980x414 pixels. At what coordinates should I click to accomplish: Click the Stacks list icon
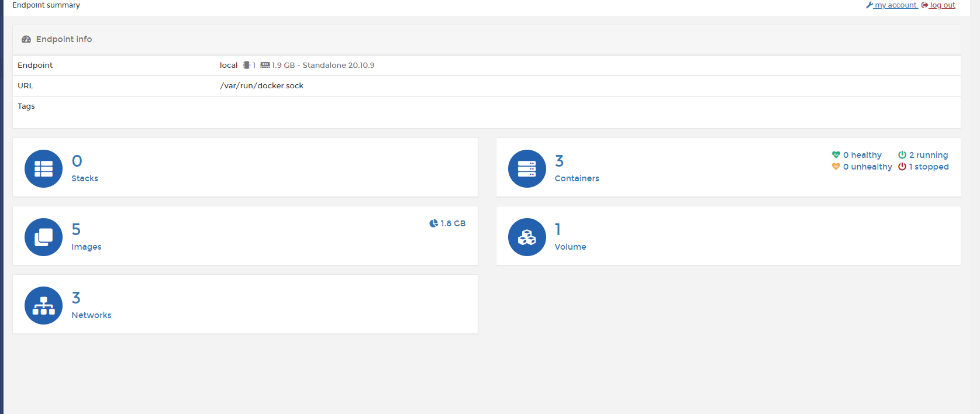click(x=43, y=168)
